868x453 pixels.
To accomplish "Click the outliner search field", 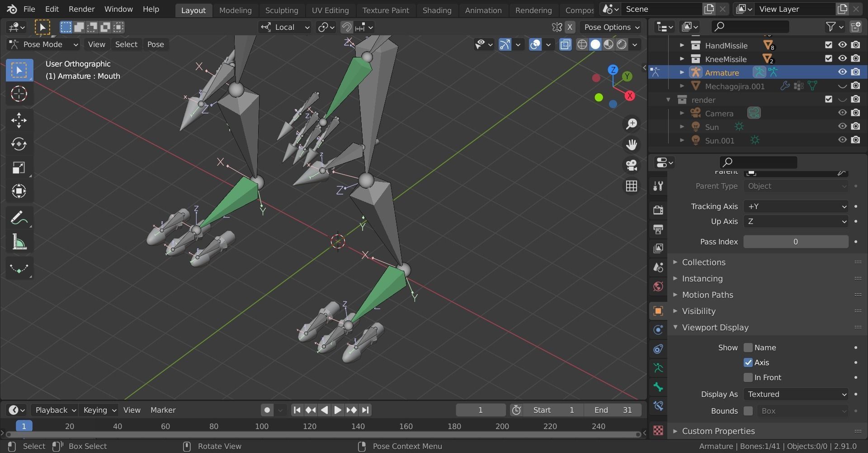I will coord(750,27).
